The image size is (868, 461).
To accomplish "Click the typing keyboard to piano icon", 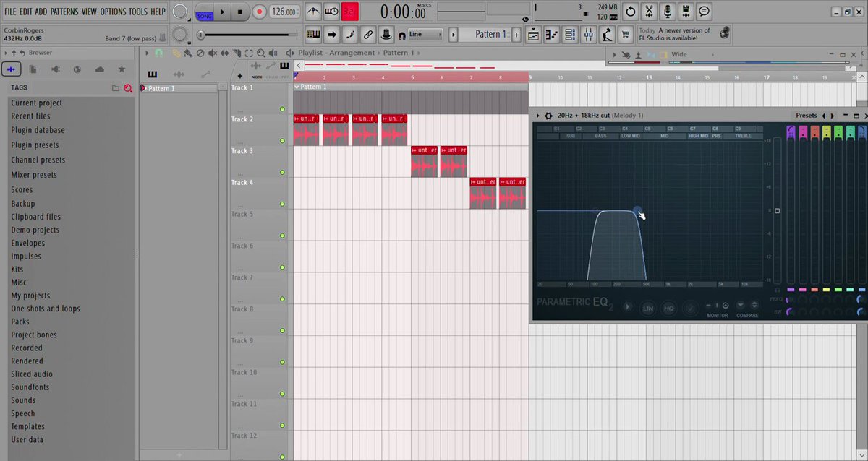I will pyautogui.click(x=313, y=34).
